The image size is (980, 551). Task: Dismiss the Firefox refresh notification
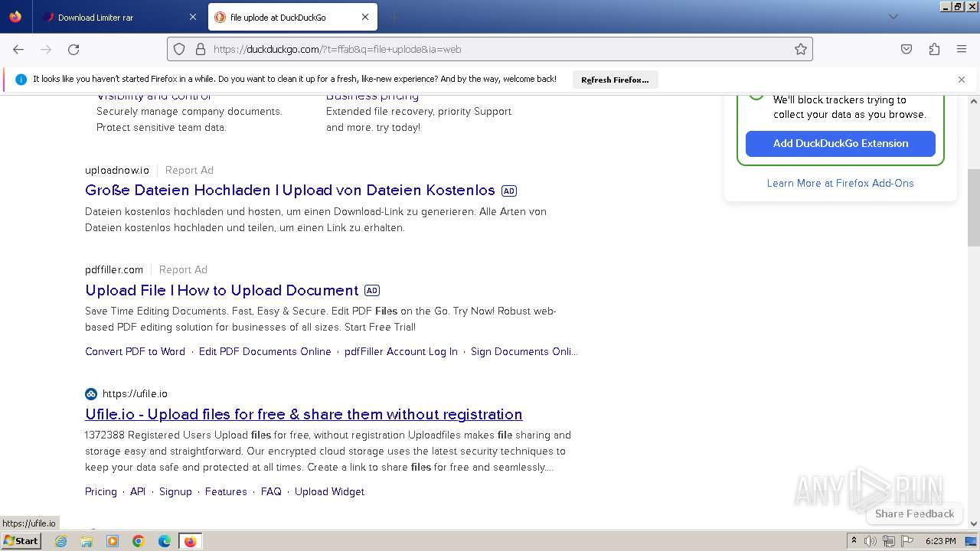click(962, 80)
